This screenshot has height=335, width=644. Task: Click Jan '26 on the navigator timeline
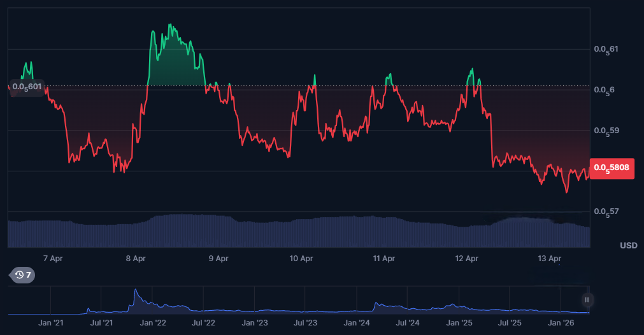point(561,324)
